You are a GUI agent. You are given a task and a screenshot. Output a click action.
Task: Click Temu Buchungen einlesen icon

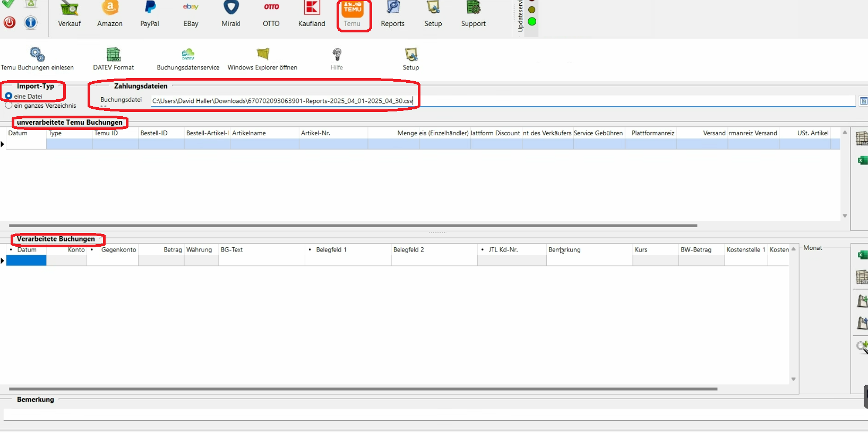pos(37,55)
